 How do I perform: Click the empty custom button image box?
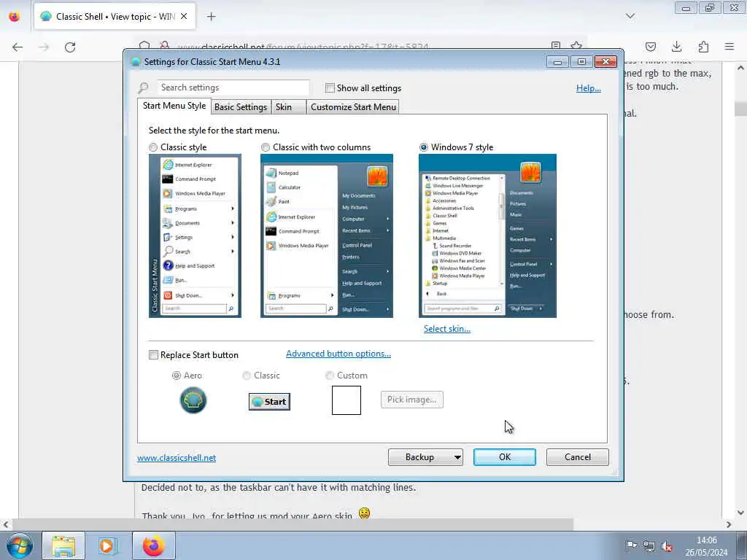(x=347, y=400)
